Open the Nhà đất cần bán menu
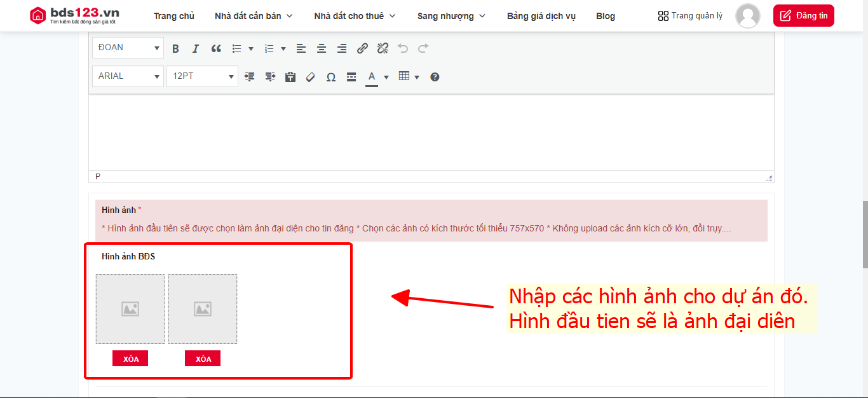The width and height of the screenshot is (868, 398). point(254,16)
